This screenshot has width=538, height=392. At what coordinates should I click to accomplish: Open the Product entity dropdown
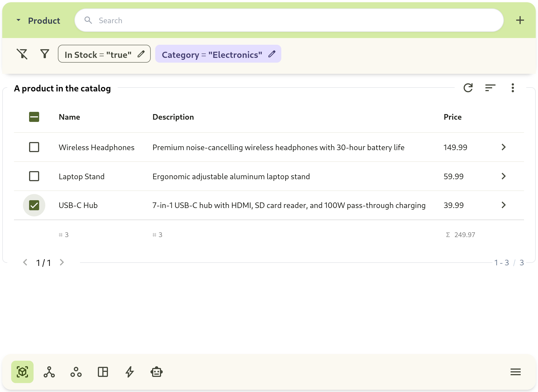[x=18, y=20]
